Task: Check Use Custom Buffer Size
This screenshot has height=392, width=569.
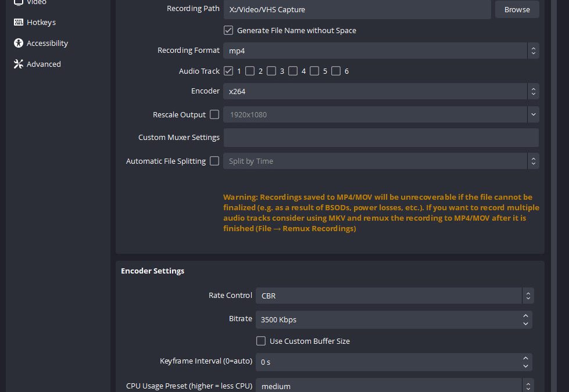Action: [261, 341]
